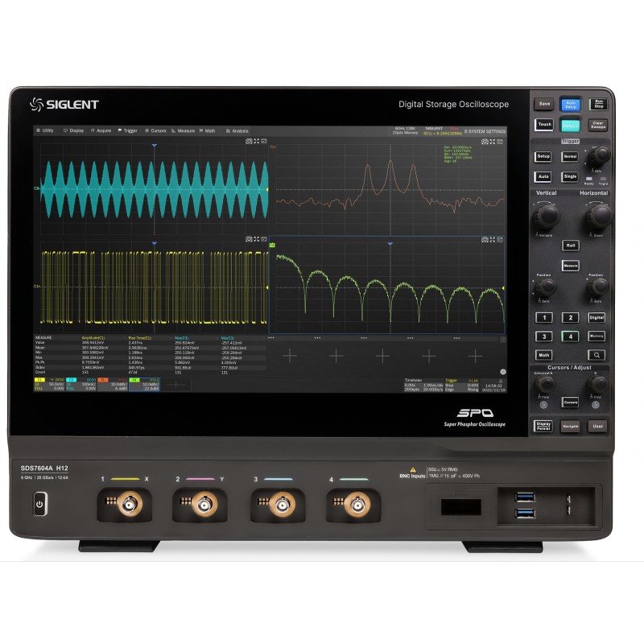Open the Trigger settings box on screen
The image size is (644, 644).
pos(462,385)
